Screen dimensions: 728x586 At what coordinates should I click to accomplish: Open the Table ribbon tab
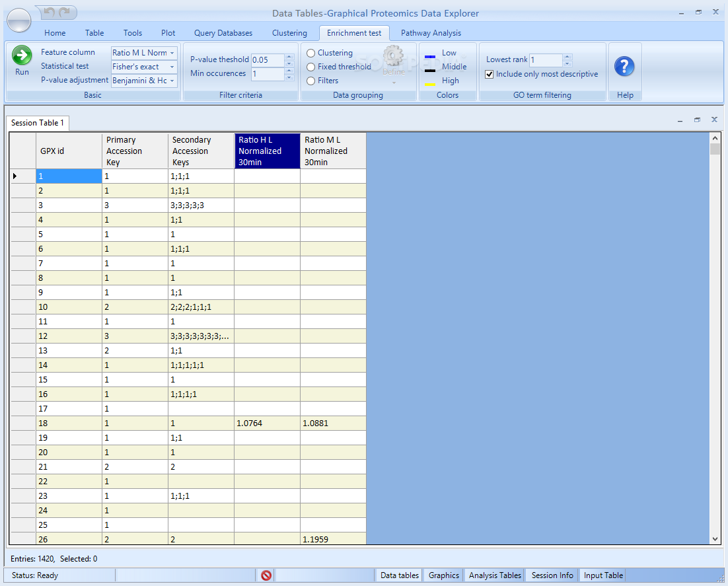(94, 33)
